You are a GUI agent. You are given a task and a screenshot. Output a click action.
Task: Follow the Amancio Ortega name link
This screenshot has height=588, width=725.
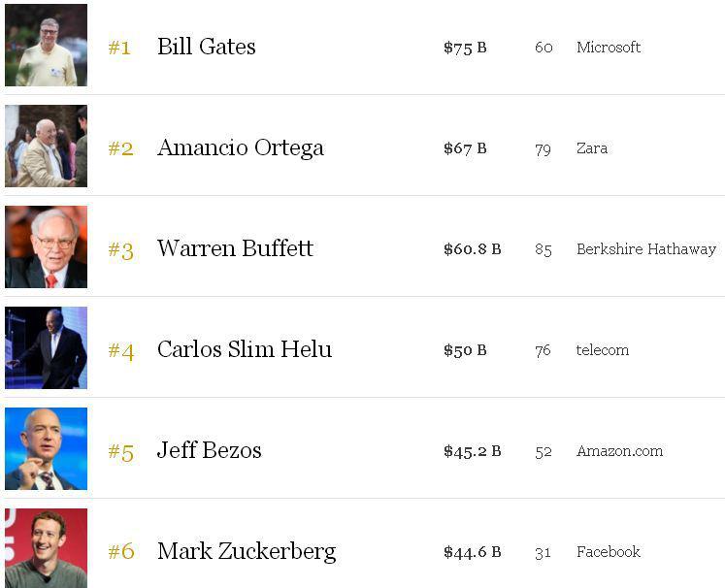click(x=241, y=147)
